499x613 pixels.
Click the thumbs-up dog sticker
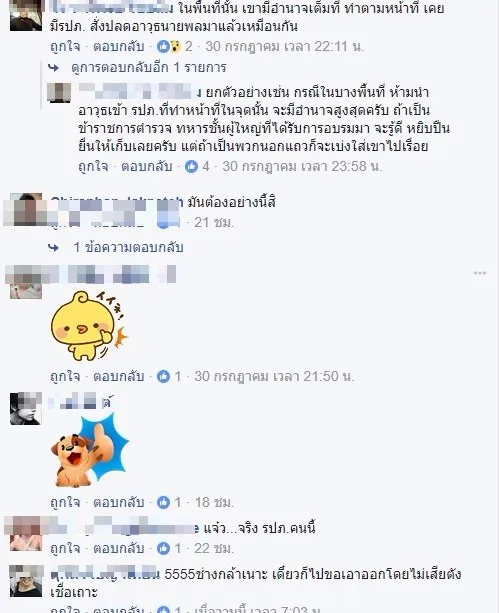90,452
